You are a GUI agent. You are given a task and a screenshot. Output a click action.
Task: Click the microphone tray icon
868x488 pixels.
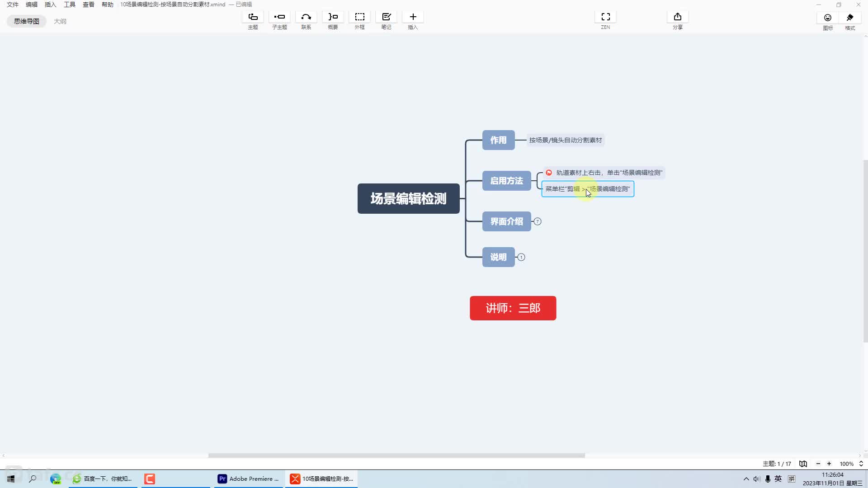coord(768,479)
